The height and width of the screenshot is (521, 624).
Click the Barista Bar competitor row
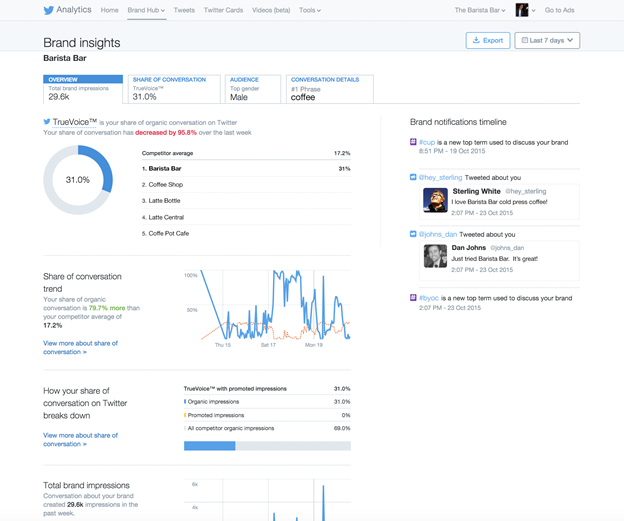click(246, 169)
